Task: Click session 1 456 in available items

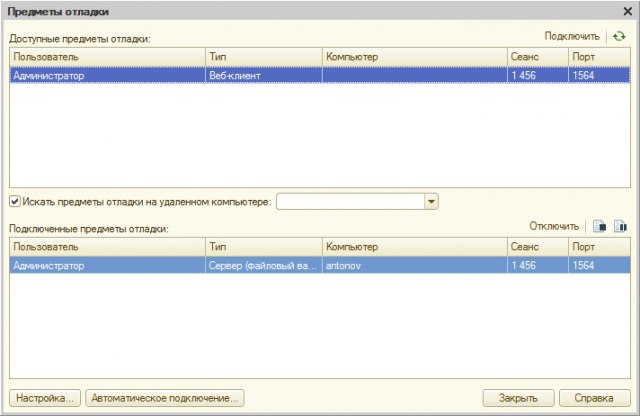Action: point(538,76)
